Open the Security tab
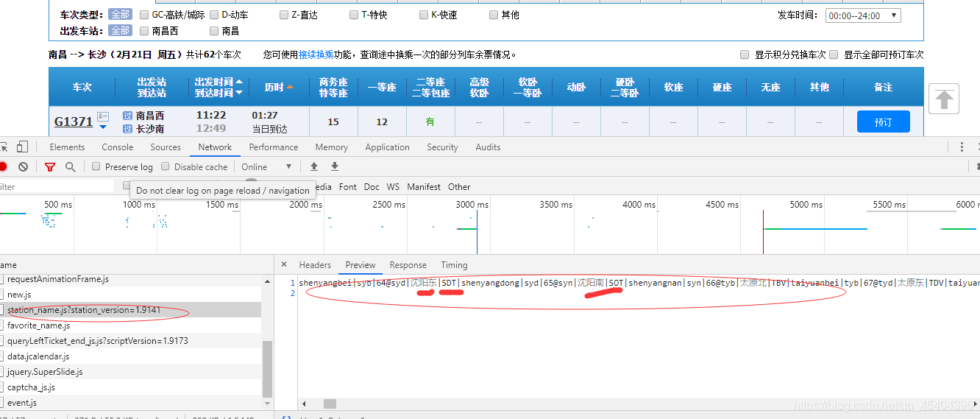 point(442,147)
